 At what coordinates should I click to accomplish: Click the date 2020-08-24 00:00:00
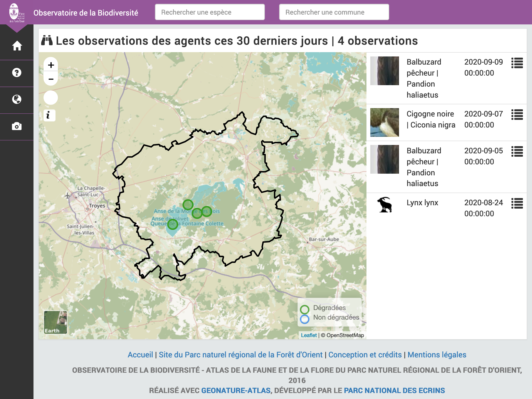pos(483,208)
